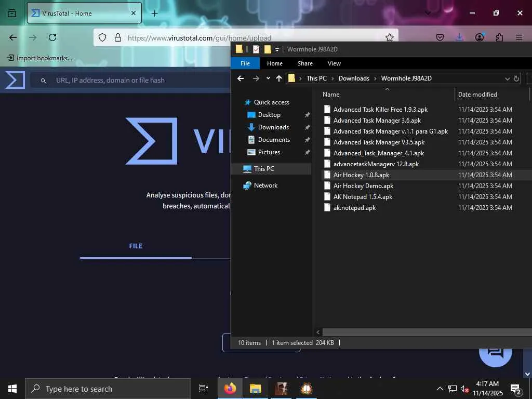Go up one folder level in Explorer
This screenshot has width=532, height=399.
[x=279, y=78]
